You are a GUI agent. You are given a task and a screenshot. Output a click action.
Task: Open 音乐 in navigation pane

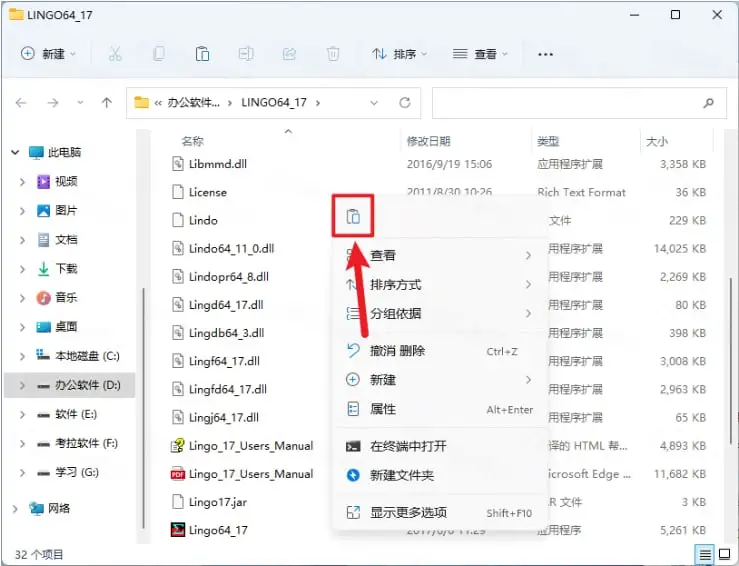tap(66, 298)
